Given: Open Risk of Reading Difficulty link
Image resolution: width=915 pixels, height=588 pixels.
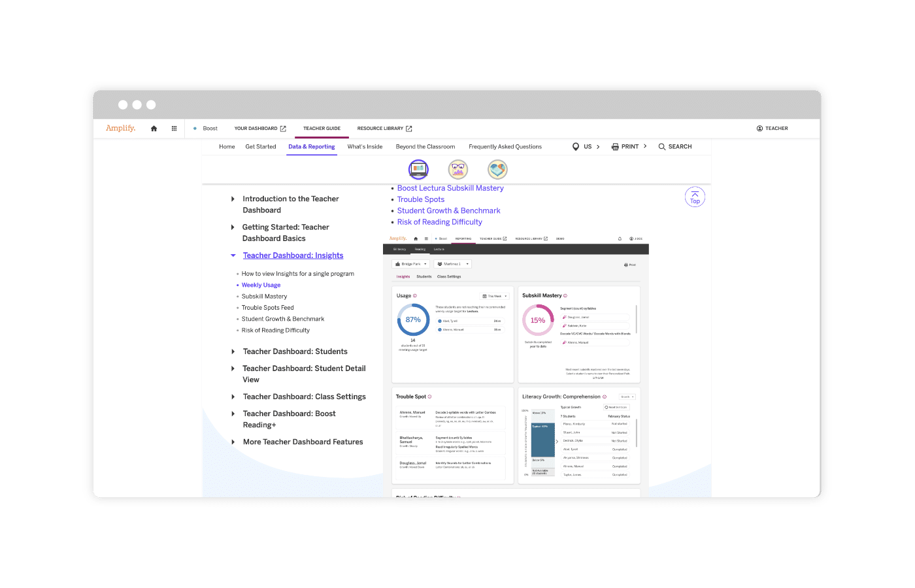Looking at the screenshot, I should (440, 222).
